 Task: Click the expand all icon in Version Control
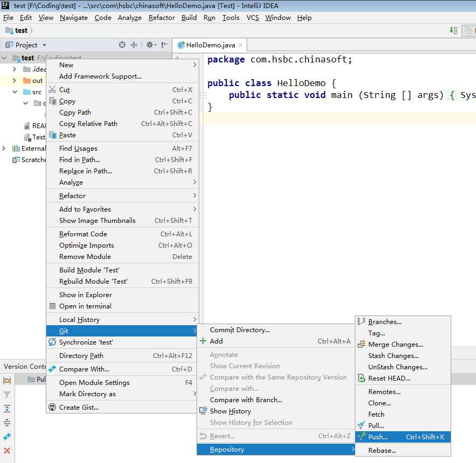[x=7, y=409]
